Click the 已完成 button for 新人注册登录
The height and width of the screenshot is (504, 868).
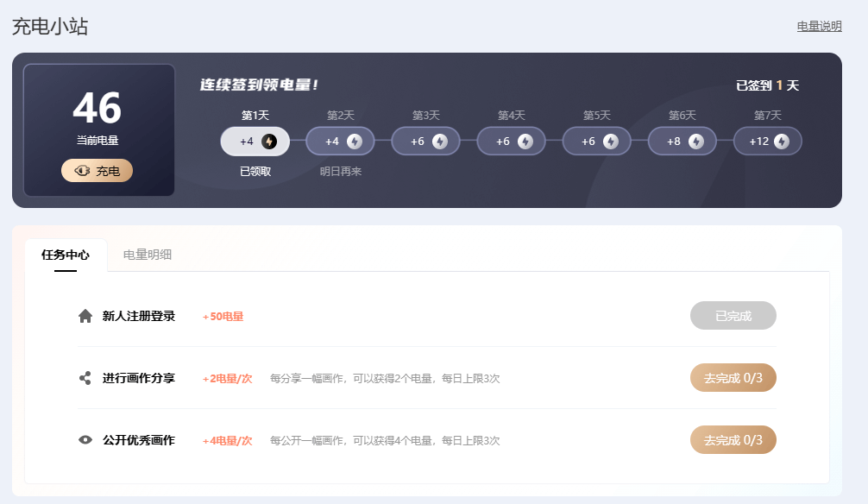coord(733,315)
